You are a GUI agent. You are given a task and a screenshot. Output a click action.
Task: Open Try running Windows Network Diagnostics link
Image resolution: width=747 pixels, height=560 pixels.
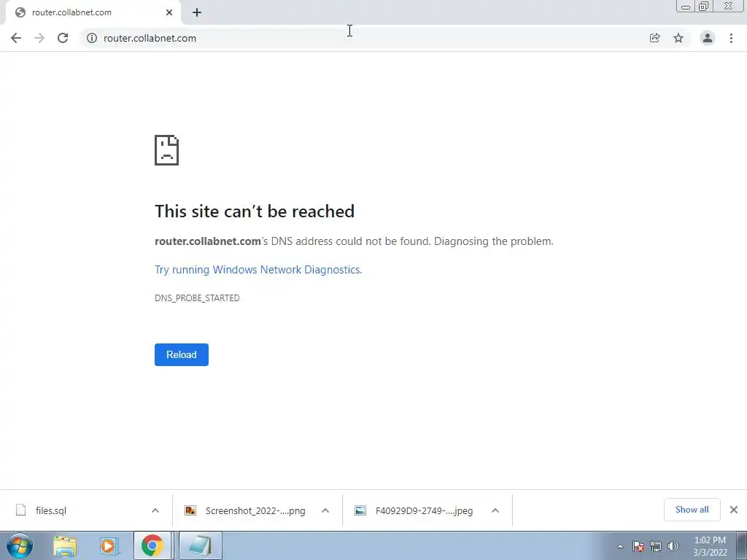click(258, 270)
